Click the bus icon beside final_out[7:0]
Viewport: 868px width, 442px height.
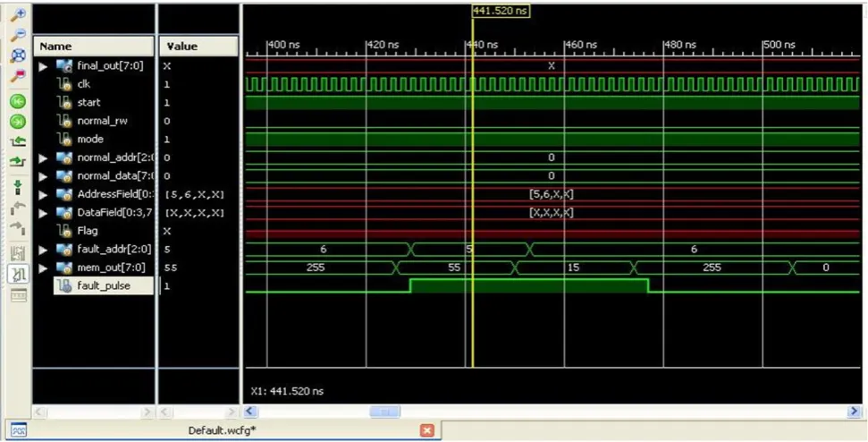click(x=64, y=66)
